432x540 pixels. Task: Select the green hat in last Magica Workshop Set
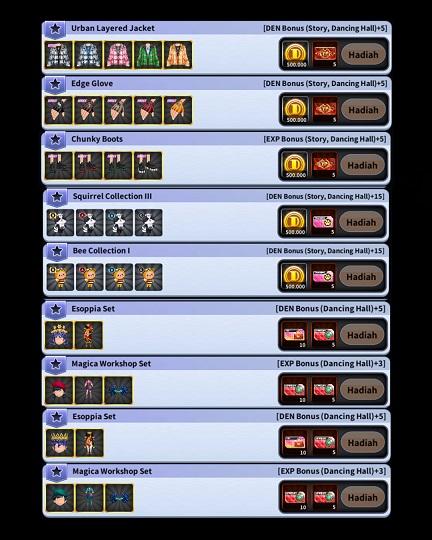(60, 498)
